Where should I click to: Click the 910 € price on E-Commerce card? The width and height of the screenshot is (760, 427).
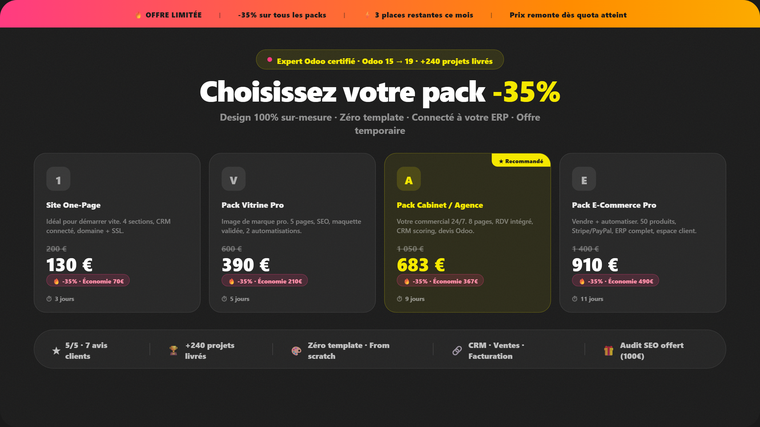coord(595,265)
